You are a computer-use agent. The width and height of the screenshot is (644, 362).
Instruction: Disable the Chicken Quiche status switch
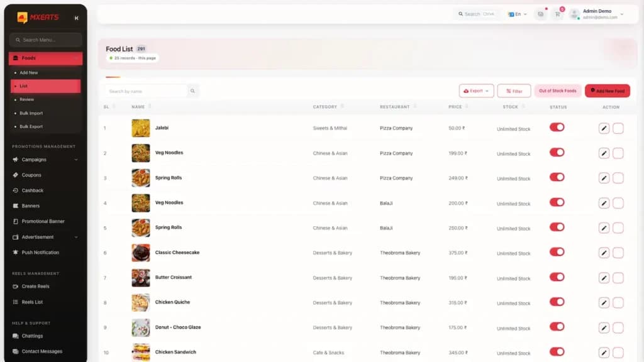pos(557,302)
